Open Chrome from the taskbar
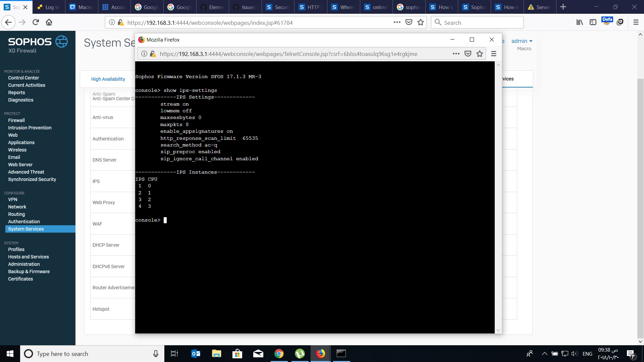This screenshot has height=362, width=644. pos(279,354)
